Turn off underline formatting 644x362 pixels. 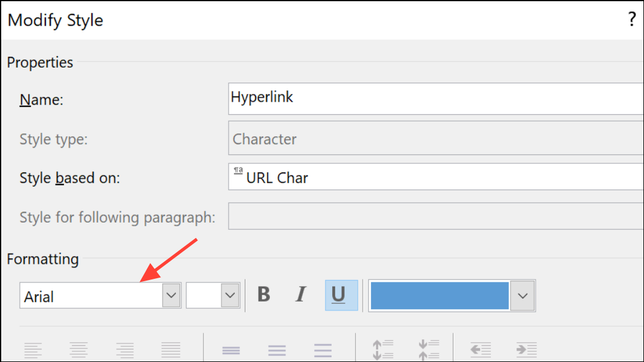[x=341, y=294]
